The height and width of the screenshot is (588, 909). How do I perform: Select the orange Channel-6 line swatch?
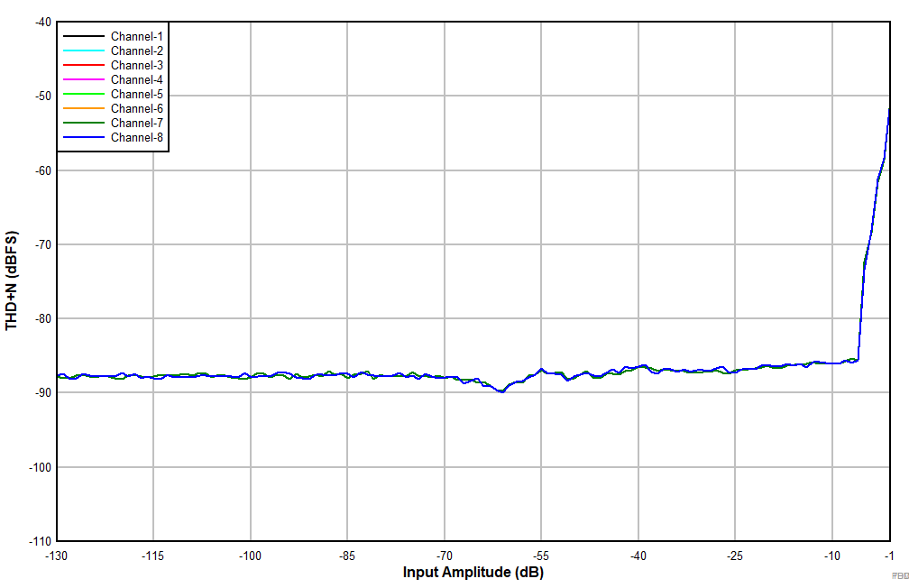click(78, 109)
